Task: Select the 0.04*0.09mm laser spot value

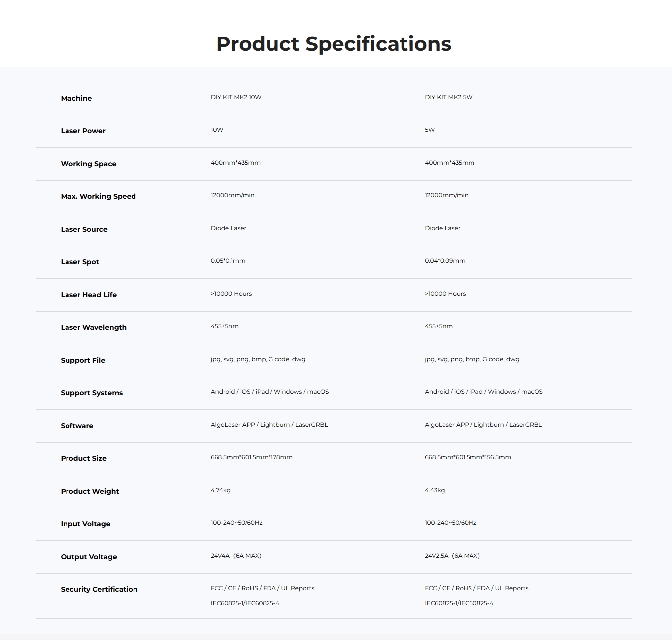Action: coord(445,261)
